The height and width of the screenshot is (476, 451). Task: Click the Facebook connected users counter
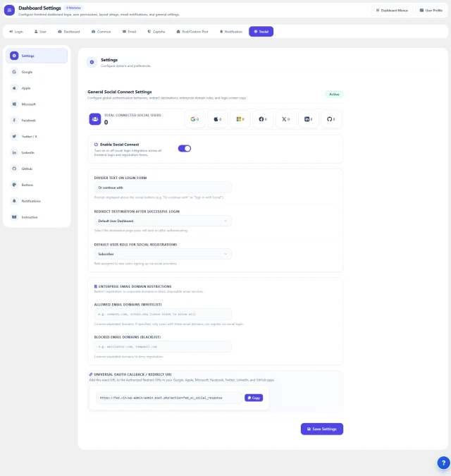click(x=263, y=119)
